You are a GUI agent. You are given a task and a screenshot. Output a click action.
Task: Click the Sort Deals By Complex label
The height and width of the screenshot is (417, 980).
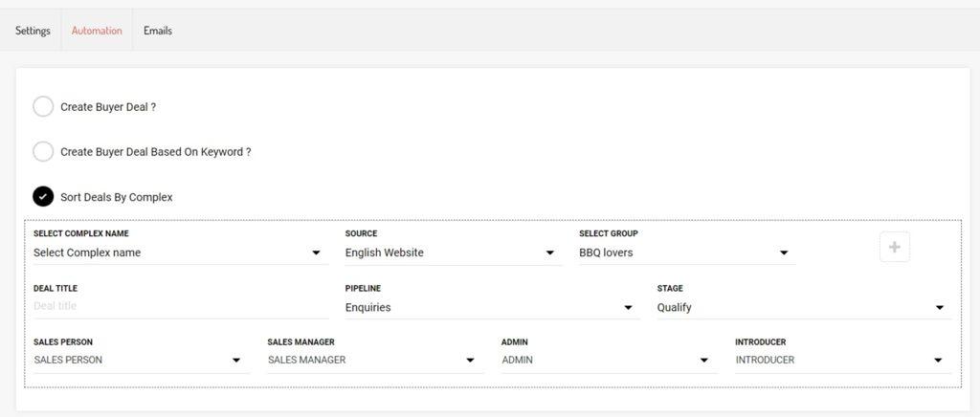point(117,197)
